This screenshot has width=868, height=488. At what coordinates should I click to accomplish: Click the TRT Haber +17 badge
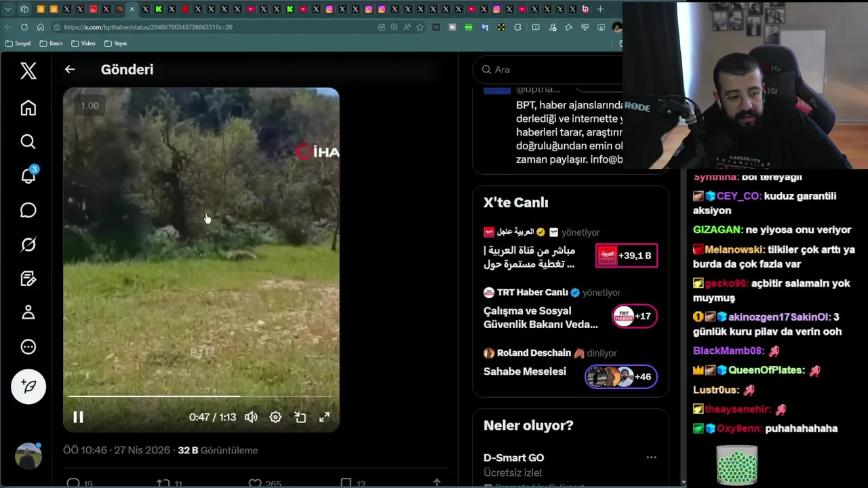(635, 316)
